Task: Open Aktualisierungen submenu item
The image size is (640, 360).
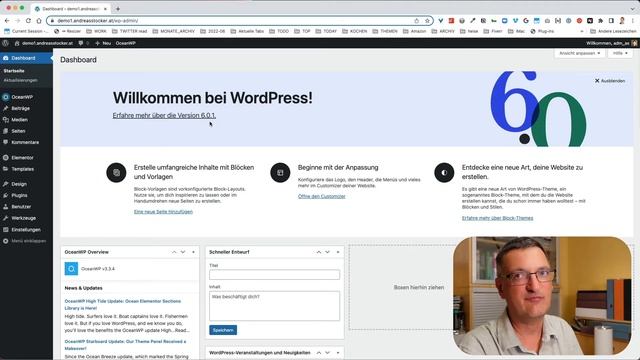Action: pyautogui.click(x=20, y=80)
